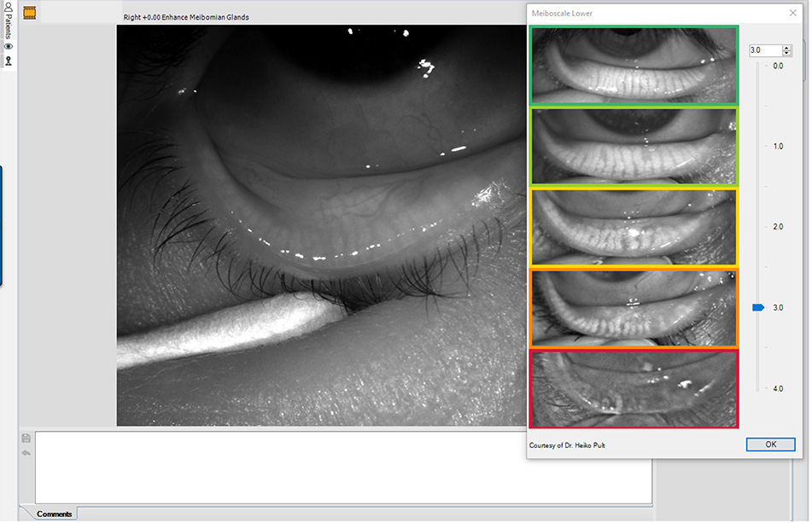Select the eye icon in the sidebar
The height and width of the screenshot is (523, 812).
tap(9, 47)
